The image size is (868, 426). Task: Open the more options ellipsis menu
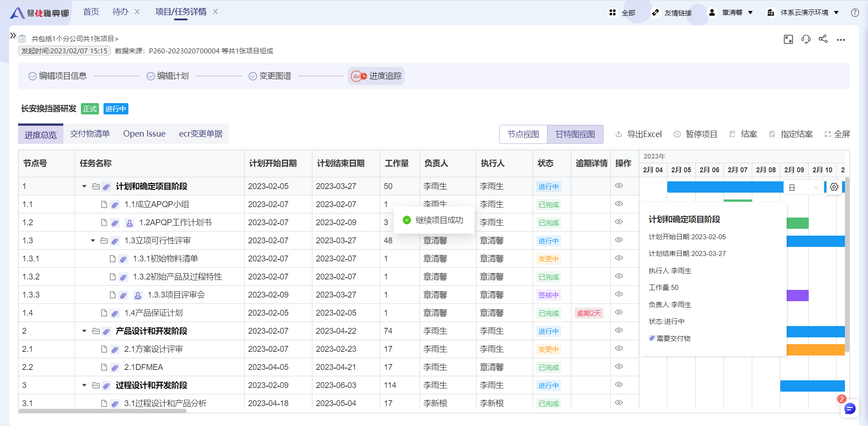coord(840,40)
